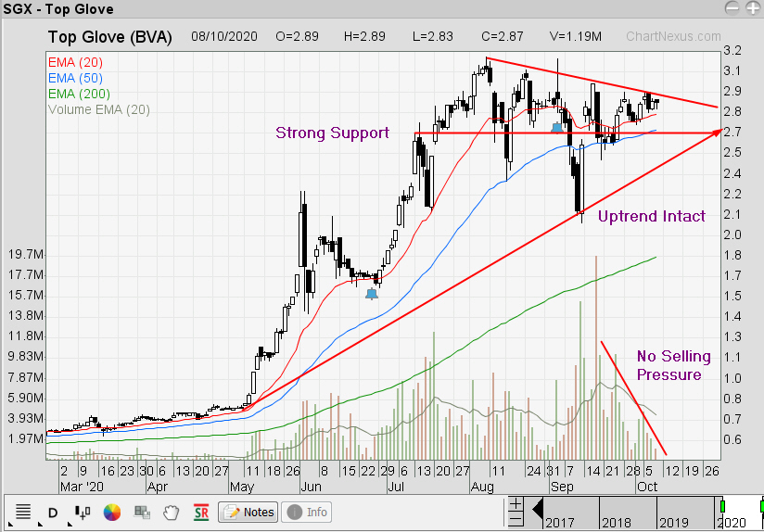Zoom out the timeline with the minus box
The width and height of the screenshot is (764, 532).
pos(516,517)
